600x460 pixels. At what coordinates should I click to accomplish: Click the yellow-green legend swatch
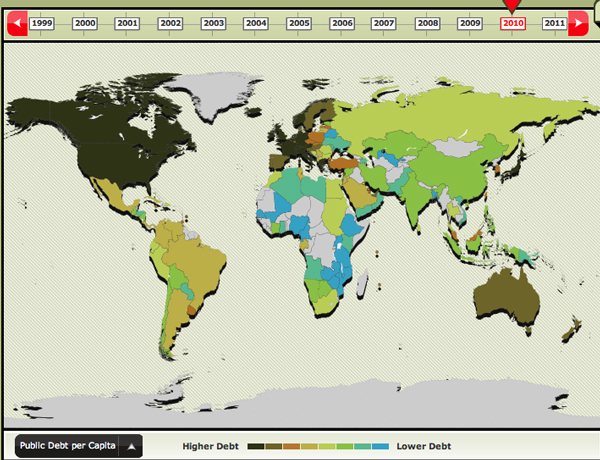[x=327, y=446]
